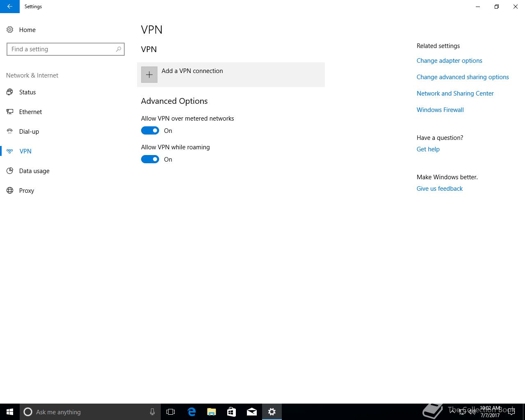Click the Find a setting search box
The height and width of the screenshot is (420, 525).
pyautogui.click(x=66, y=49)
